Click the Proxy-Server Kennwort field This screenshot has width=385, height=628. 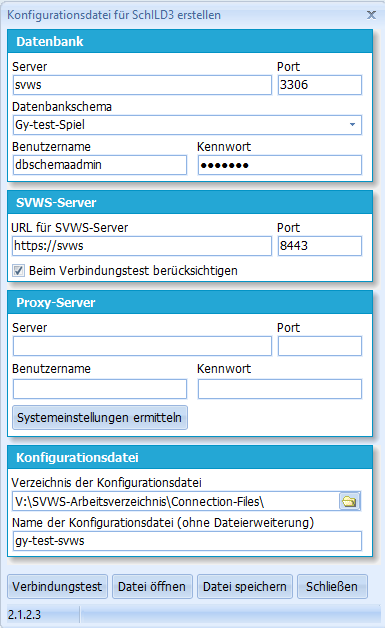(280, 389)
